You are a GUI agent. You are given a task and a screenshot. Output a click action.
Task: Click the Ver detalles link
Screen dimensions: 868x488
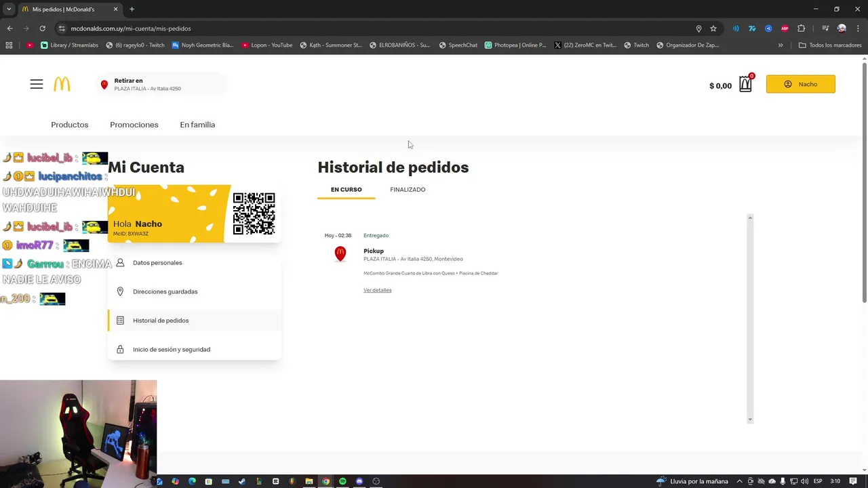point(377,290)
